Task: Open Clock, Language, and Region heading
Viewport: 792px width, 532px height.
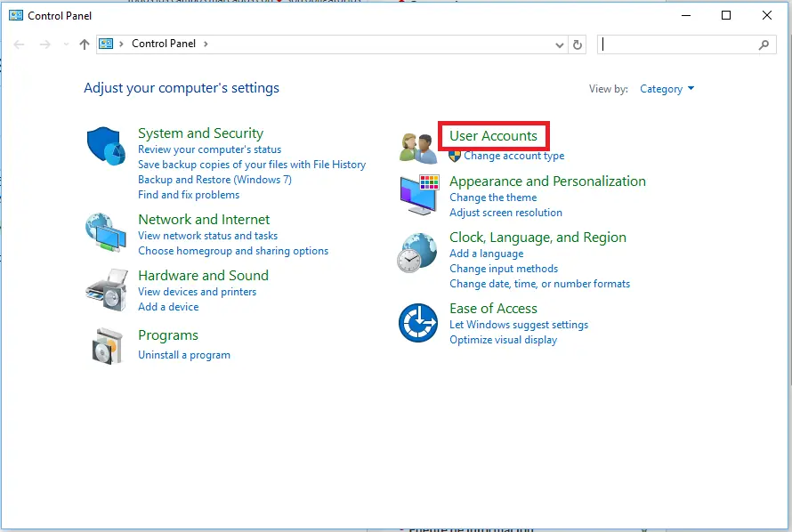Action: (x=537, y=238)
